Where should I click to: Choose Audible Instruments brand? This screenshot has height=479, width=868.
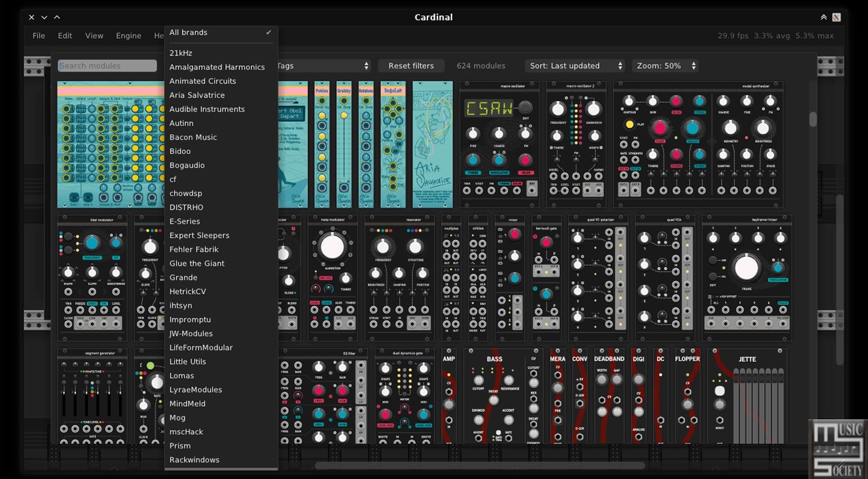(x=221, y=109)
